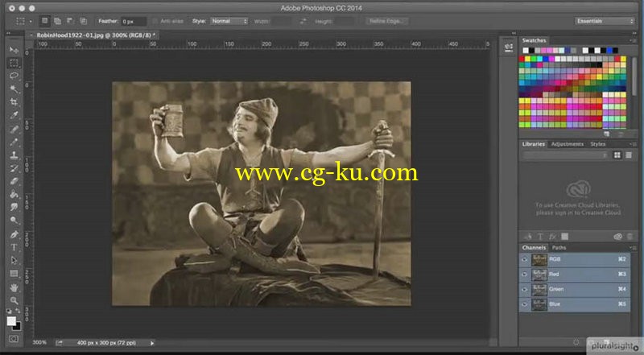Switch to the Adjustments tab
Viewport: 644px width, 355px height.
point(568,144)
